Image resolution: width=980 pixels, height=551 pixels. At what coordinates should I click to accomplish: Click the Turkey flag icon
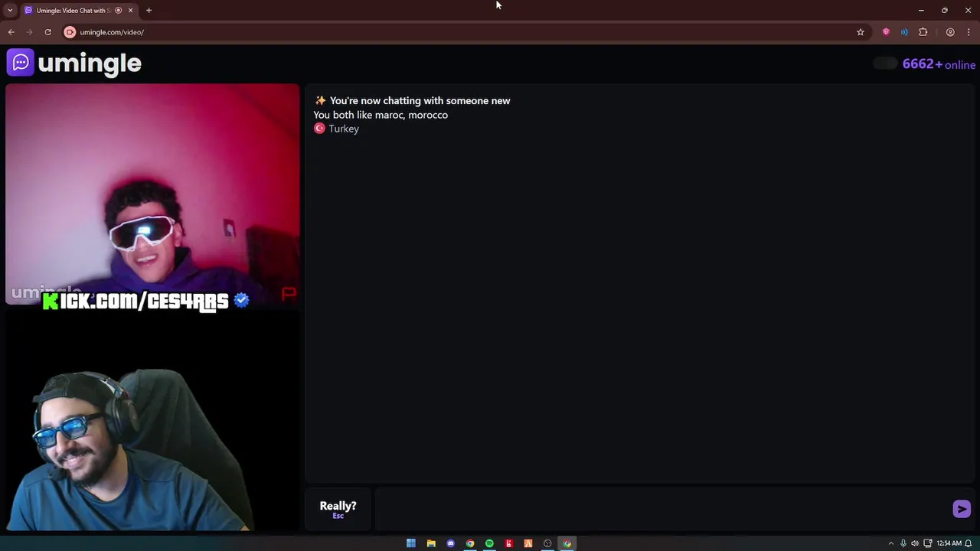[x=319, y=129]
